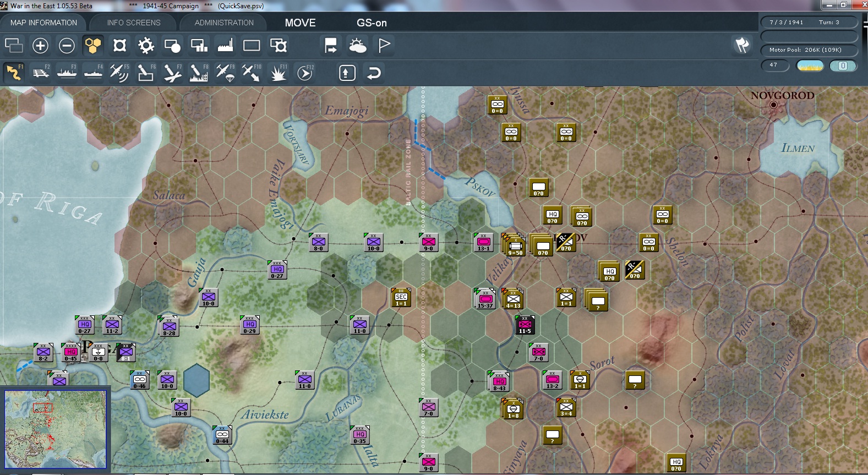Click the zoom in magnifier icon
This screenshot has height=475, width=868.
(x=40, y=46)
